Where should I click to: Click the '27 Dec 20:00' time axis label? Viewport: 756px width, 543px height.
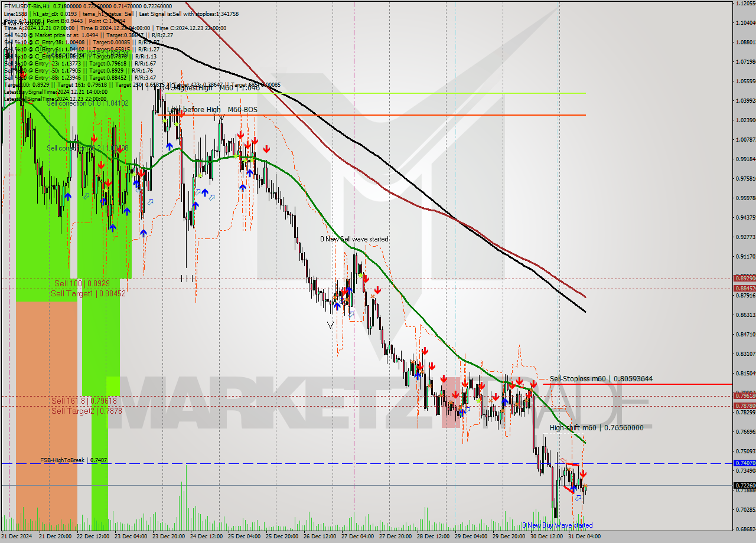(395, 537)
